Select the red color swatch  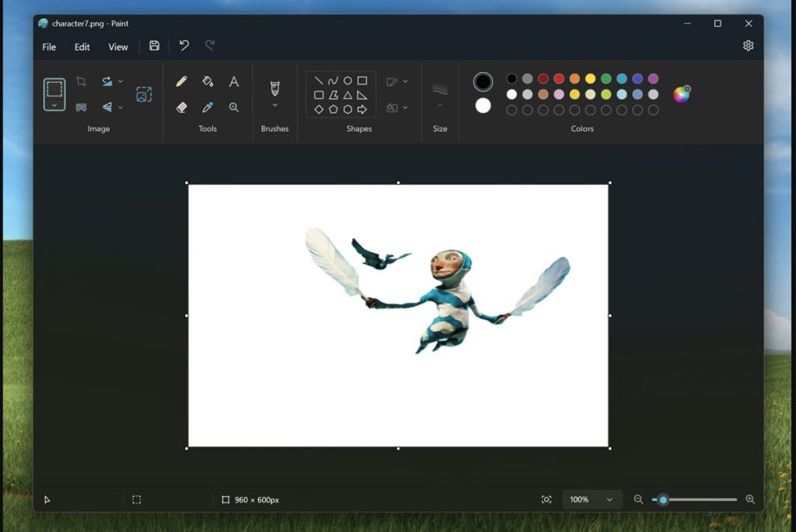[x=558, y=78]
